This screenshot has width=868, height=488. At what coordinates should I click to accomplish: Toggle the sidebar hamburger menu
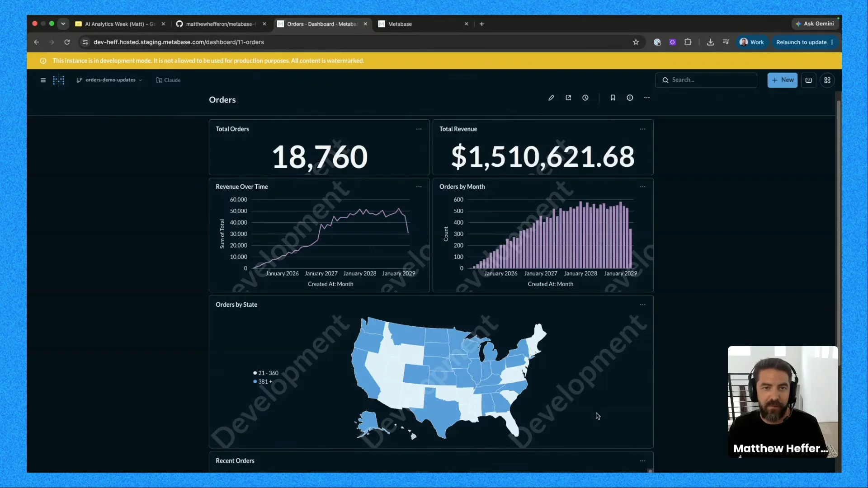click(x=43, y=80)
